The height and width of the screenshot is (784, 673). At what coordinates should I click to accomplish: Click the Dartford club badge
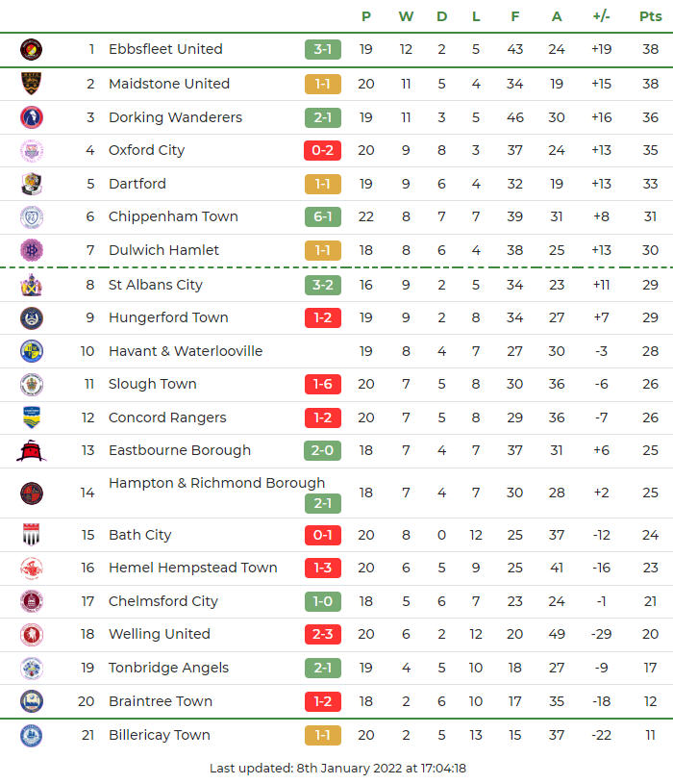32,184
